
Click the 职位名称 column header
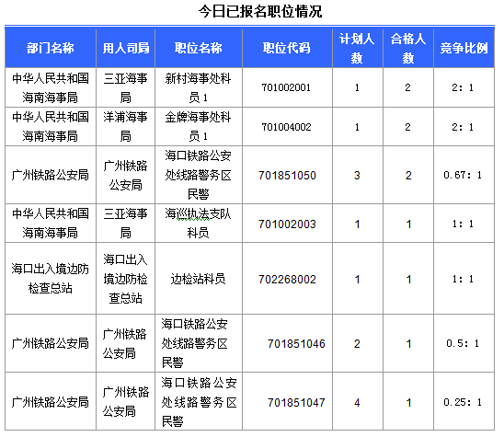pos(199,48)
